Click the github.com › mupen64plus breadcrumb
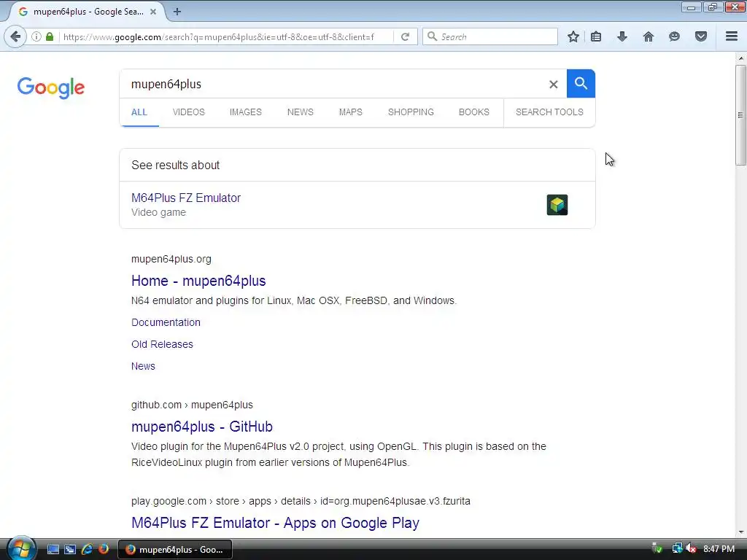Screen dimensions: 747x560 (192, 405)
